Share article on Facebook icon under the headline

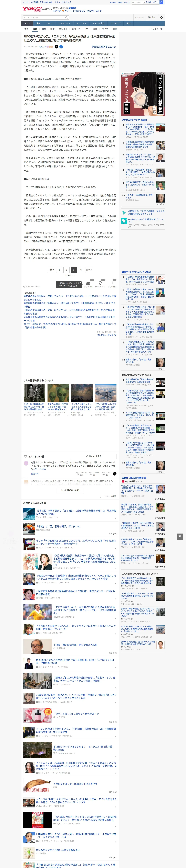pos(61,47)
